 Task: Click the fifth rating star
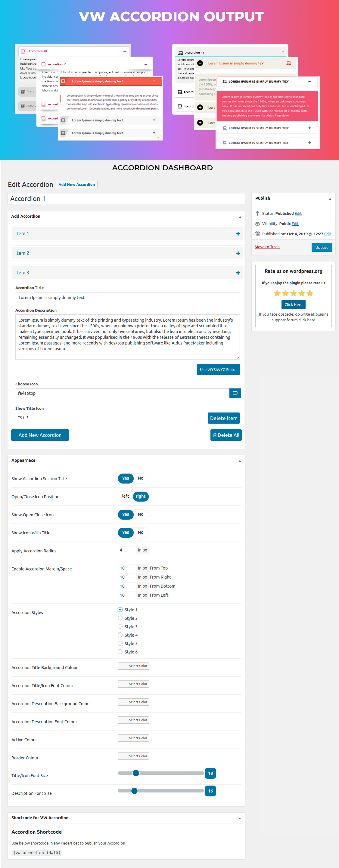310,293
